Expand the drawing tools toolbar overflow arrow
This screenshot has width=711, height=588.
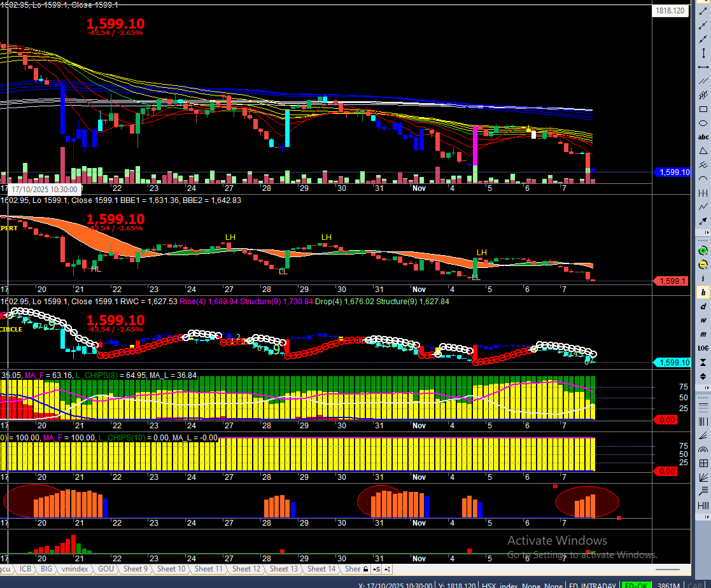pyautogui.click(x=707, y=232)
